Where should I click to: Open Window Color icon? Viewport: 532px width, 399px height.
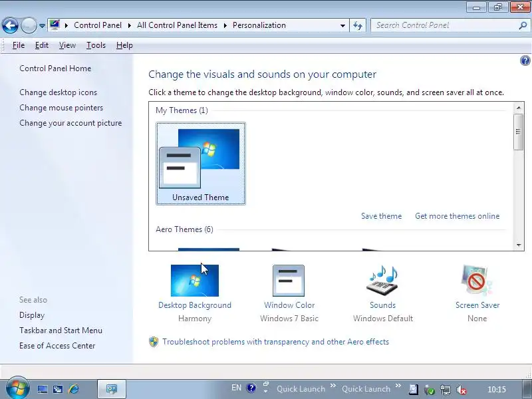[289, 281]
